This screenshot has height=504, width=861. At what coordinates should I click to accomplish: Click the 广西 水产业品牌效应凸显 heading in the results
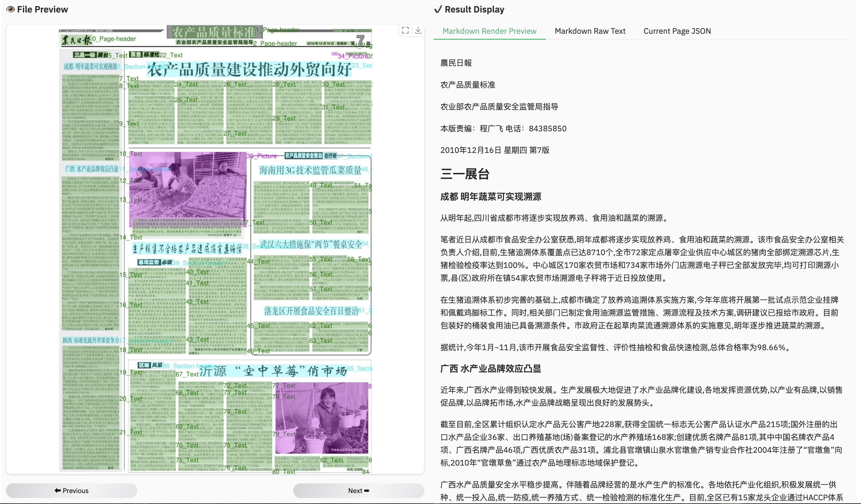tap(490, 369)
